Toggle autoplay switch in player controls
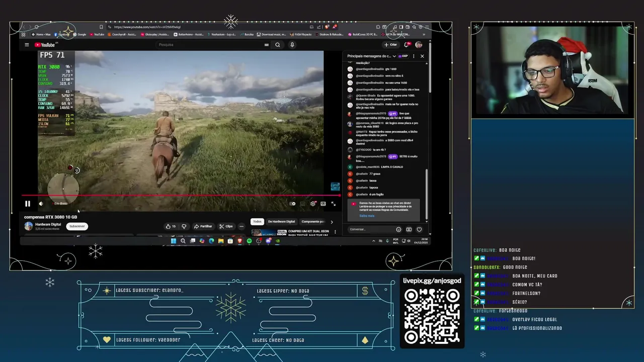The height and width of the screenshot is (362, 644). [293, 204]
